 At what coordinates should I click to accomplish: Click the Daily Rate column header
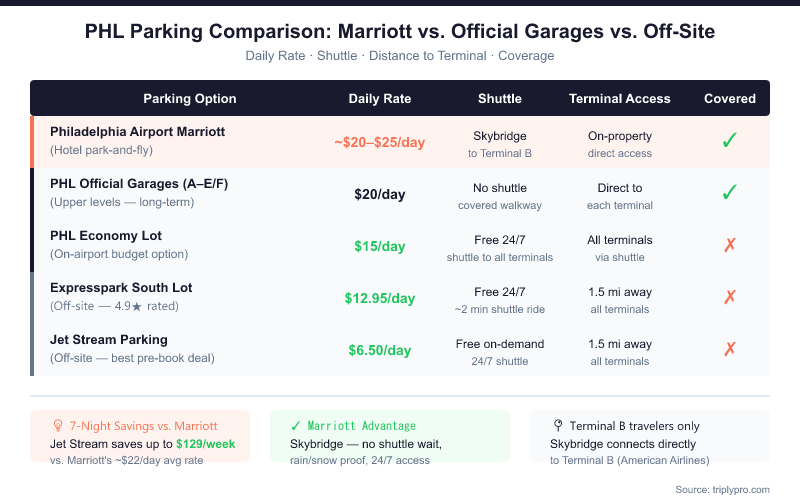[380, 99]
